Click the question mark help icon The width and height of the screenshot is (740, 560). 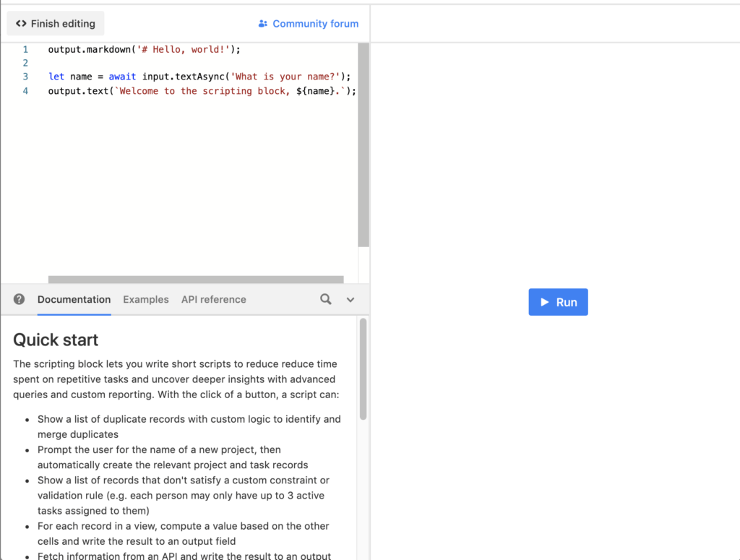tap(19, 299)
